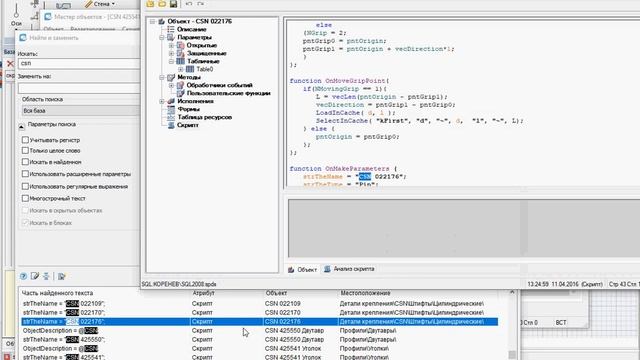
Task: Click the red X icon in background window
Action: 10,63
